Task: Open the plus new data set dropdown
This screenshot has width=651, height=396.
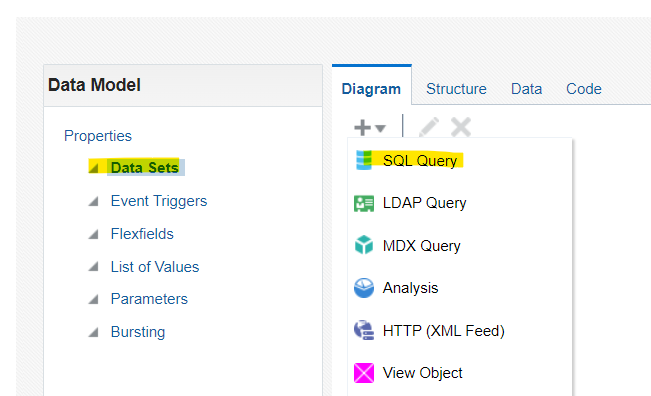Action: pyautogui.click(x=370, y=127)
